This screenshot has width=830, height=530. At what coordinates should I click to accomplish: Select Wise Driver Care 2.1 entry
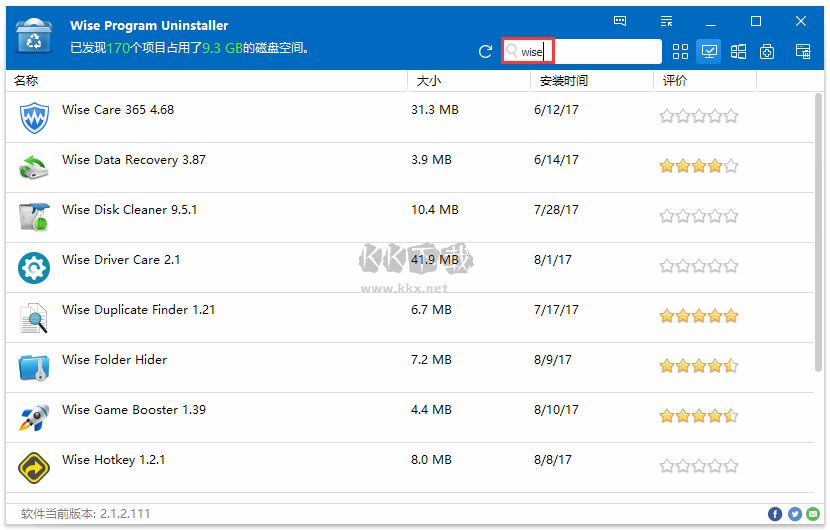pos(410,267)
